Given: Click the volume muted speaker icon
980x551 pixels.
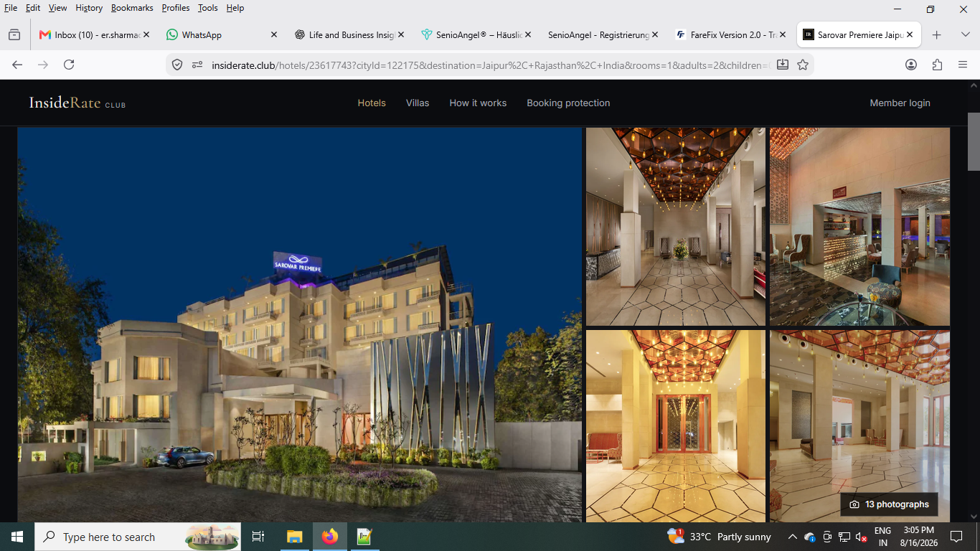Looking at the screenshot, I should [861, 537].
